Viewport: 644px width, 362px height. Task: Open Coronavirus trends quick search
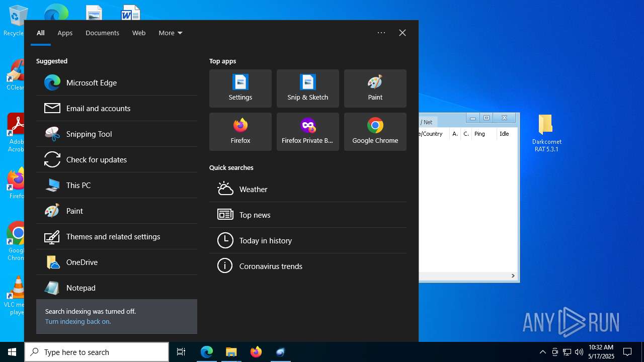308,266
